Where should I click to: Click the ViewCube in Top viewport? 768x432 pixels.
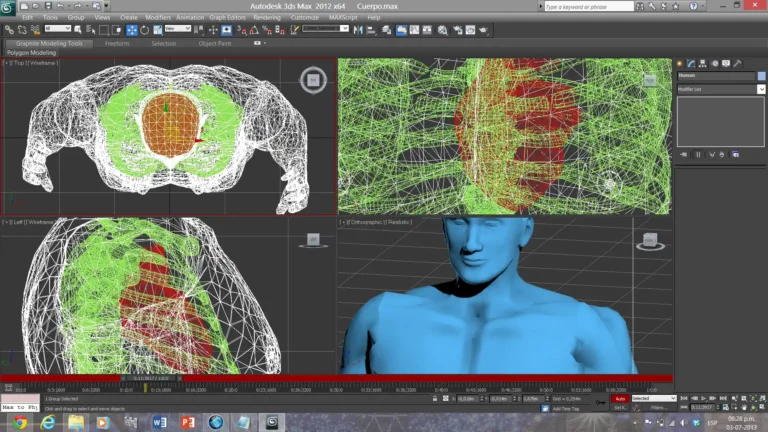[313, 79]
